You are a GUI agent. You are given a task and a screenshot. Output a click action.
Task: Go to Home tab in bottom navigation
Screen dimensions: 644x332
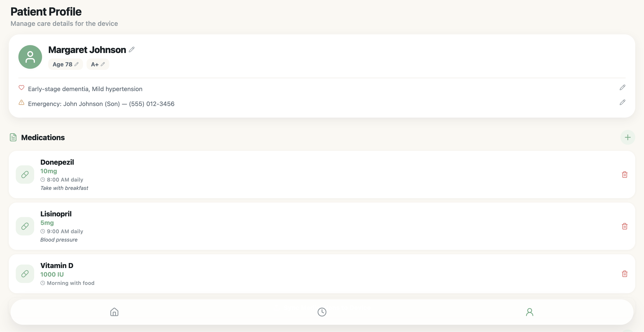point(114,312)
